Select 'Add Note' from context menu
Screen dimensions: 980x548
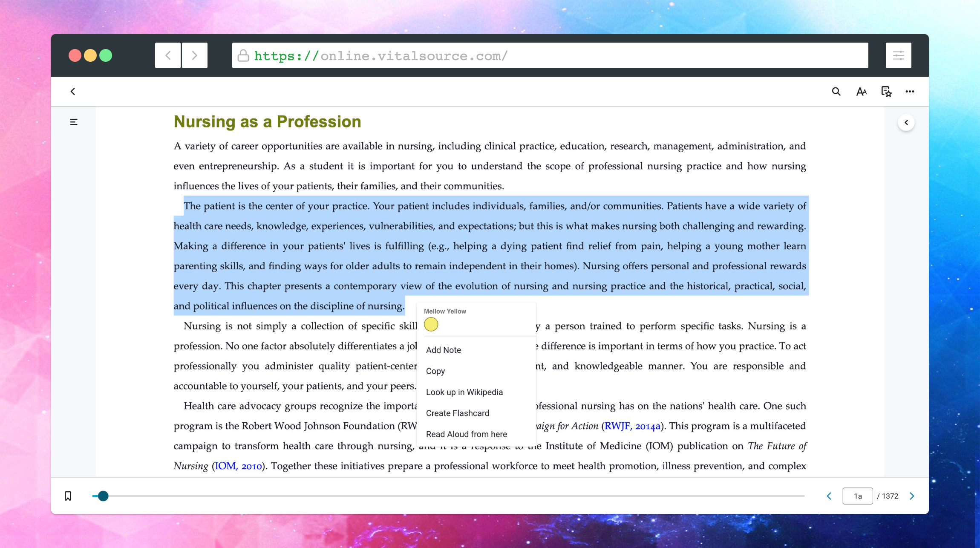pyautogui.click(x=443, y=349)
